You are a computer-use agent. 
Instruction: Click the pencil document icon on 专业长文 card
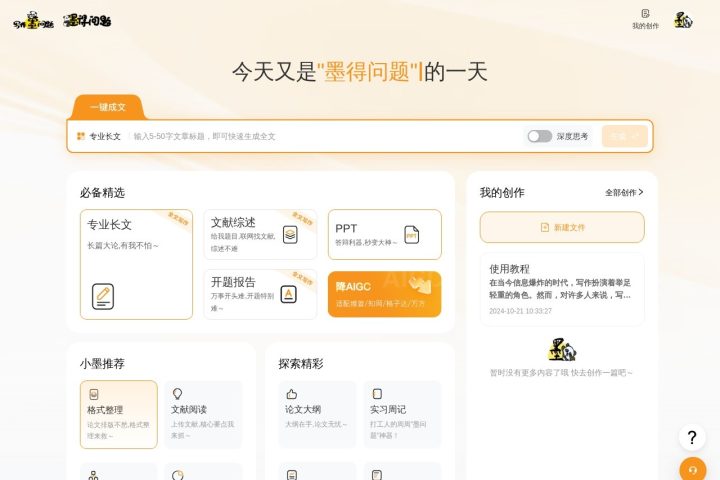point(103,296)
